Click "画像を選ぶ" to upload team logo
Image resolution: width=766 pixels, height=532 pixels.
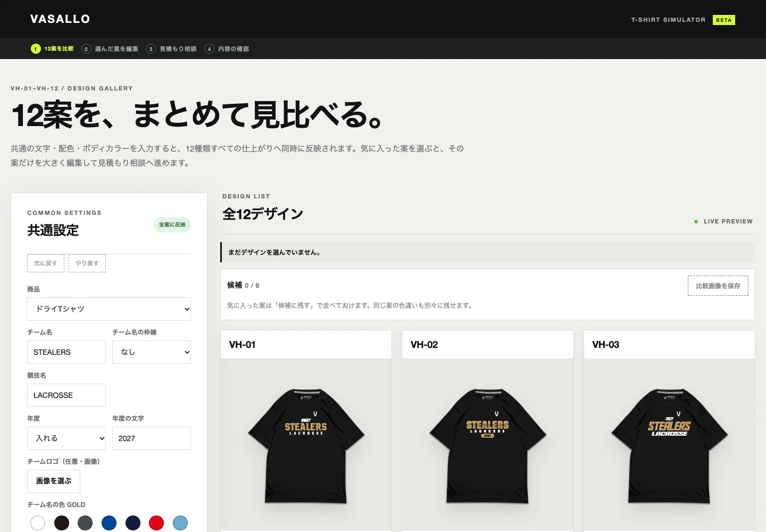(54, 481)
